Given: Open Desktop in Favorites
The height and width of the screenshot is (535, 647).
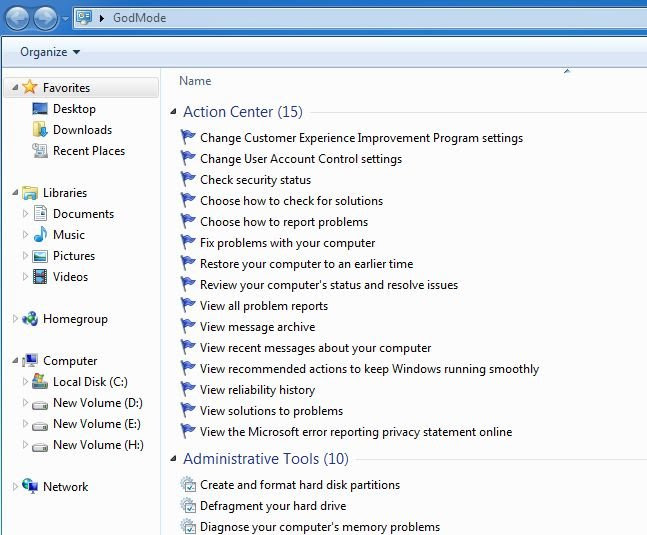Looking at the screenshot, I should click(x=74, y=109).
